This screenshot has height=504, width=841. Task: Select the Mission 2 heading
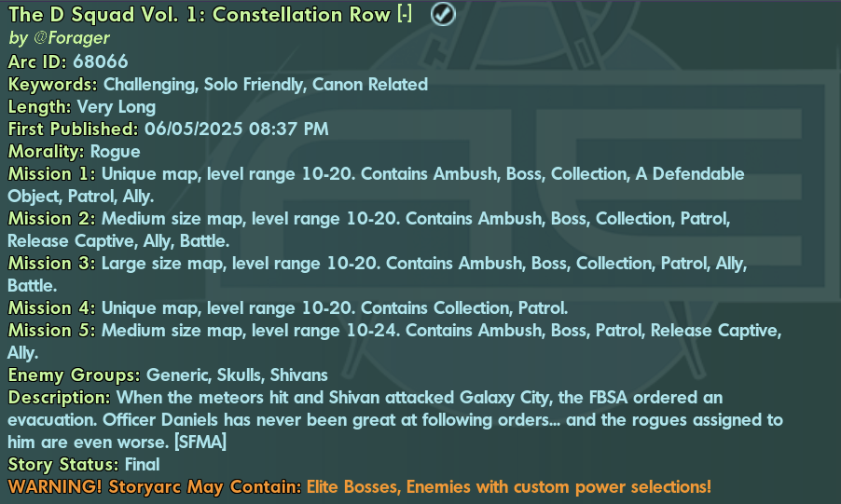click(x=51, y=219)
